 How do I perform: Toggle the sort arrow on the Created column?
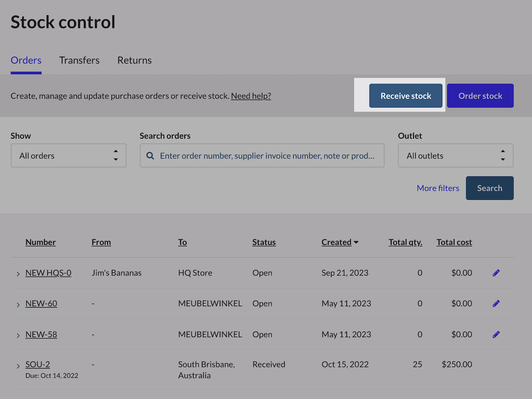356,242
